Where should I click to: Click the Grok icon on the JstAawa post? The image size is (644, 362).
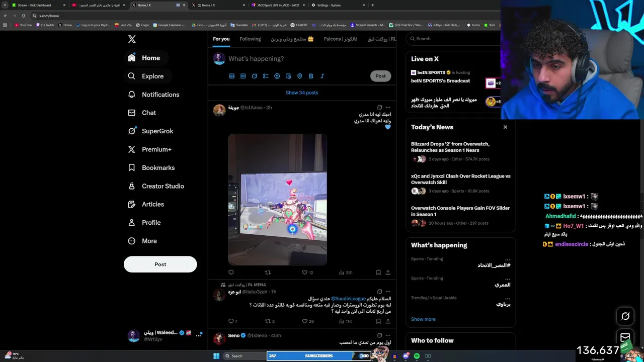(379, 107)
